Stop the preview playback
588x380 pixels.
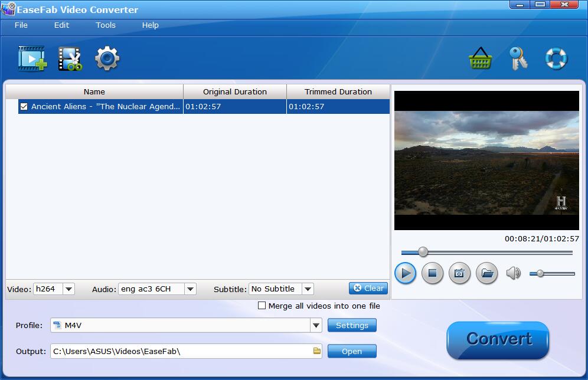point(432,273)
